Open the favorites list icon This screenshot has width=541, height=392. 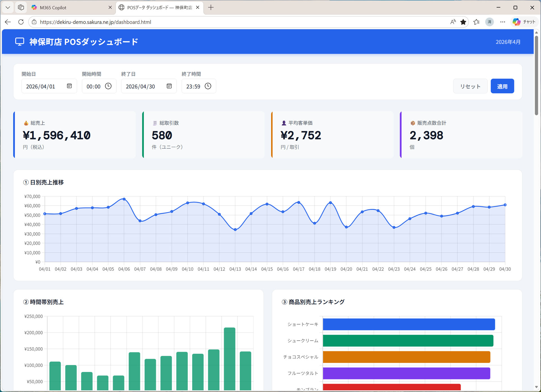pyautogui.click(x=476, y=22)
